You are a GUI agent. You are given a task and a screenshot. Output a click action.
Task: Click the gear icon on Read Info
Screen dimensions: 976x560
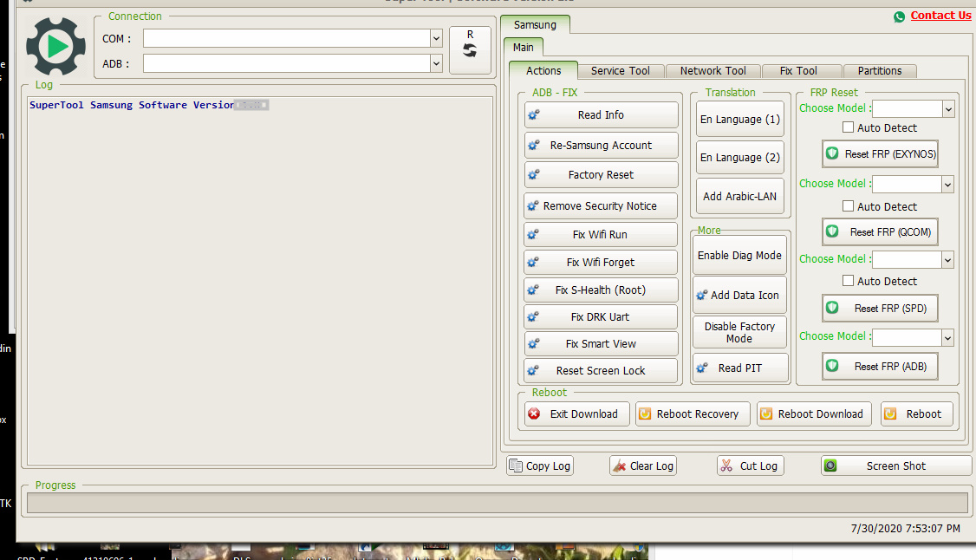(x=533, y=114)
